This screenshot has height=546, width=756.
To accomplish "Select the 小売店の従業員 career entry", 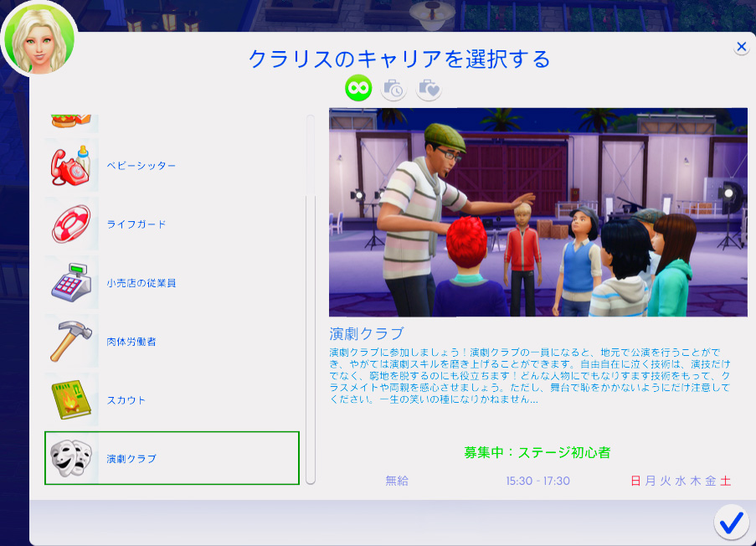I will (141, 283).
